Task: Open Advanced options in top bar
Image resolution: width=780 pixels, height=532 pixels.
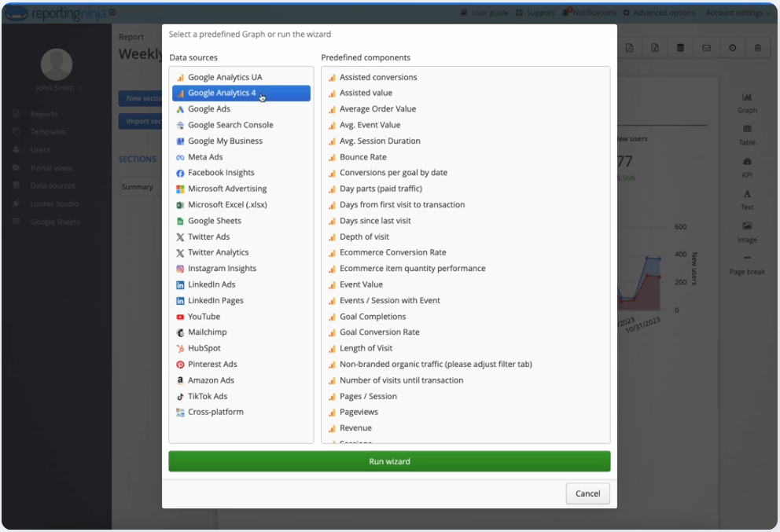Action: [659, 13]
